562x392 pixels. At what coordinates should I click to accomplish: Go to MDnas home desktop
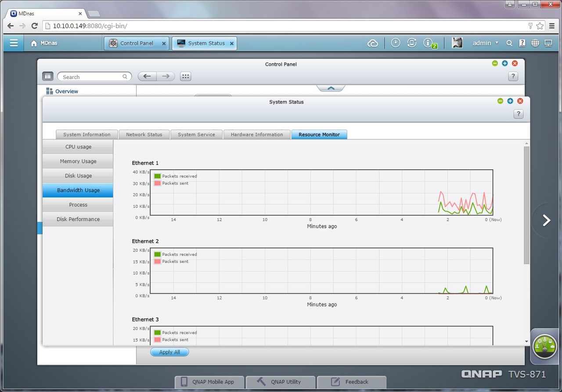point(44,43)
